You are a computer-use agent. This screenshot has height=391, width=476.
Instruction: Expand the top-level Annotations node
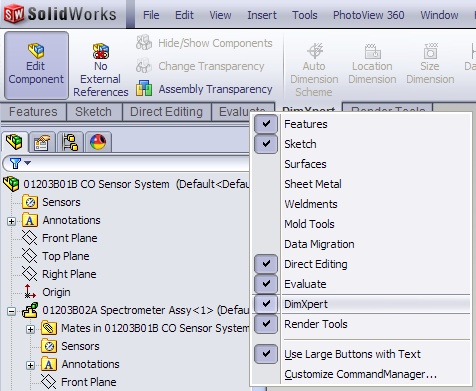tap(11, 221)
